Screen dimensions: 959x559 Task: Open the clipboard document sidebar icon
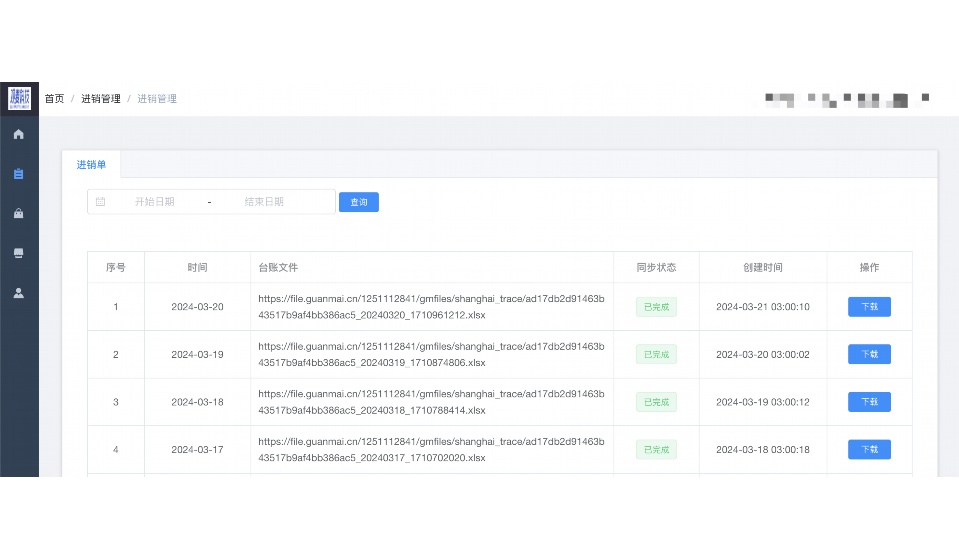18,174
